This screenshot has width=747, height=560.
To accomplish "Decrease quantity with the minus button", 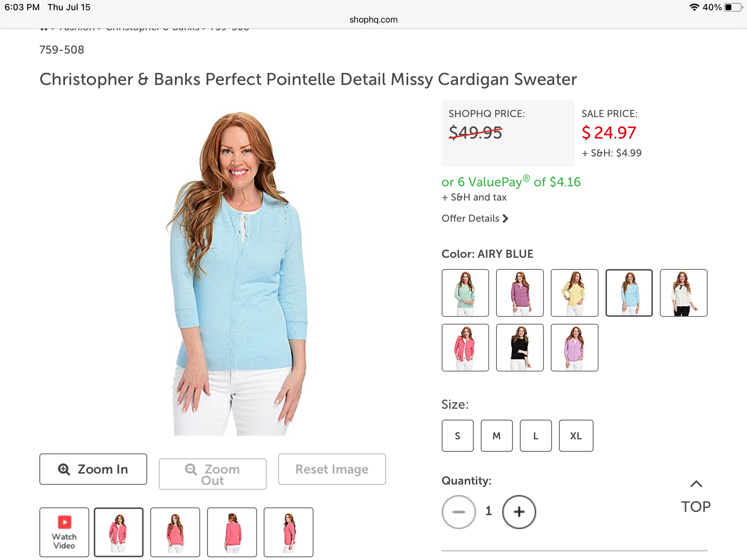I will [x=458, y=512].
